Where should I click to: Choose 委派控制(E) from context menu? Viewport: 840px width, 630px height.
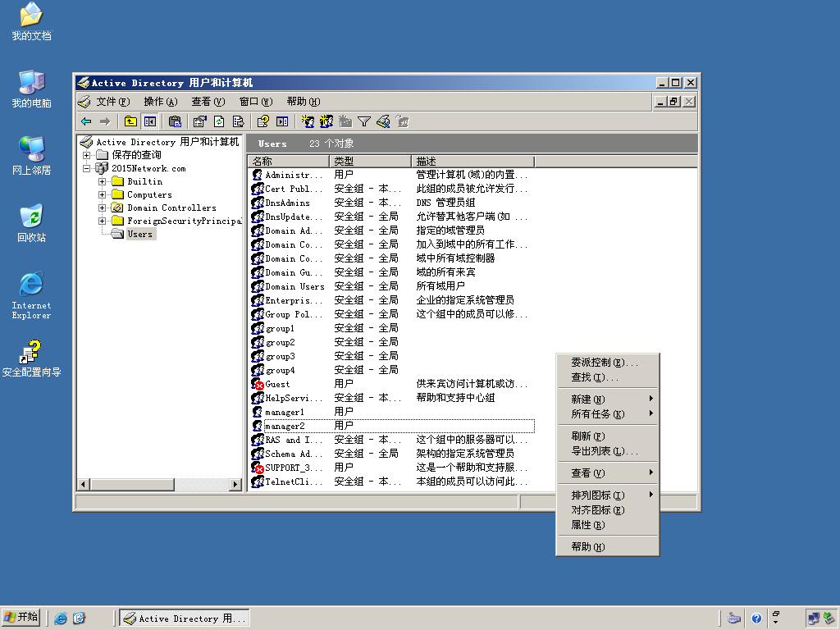[x=608, y=363]
